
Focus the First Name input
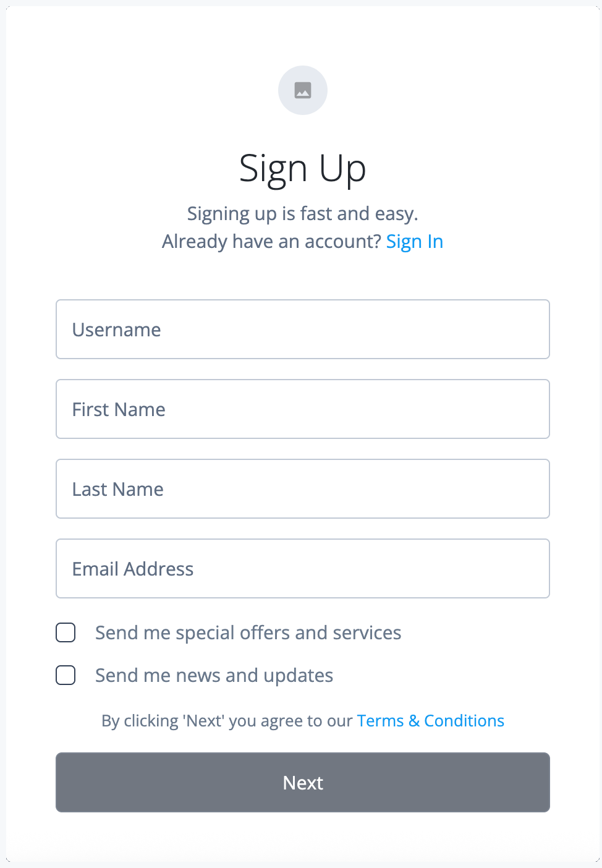tap(302, 409)
